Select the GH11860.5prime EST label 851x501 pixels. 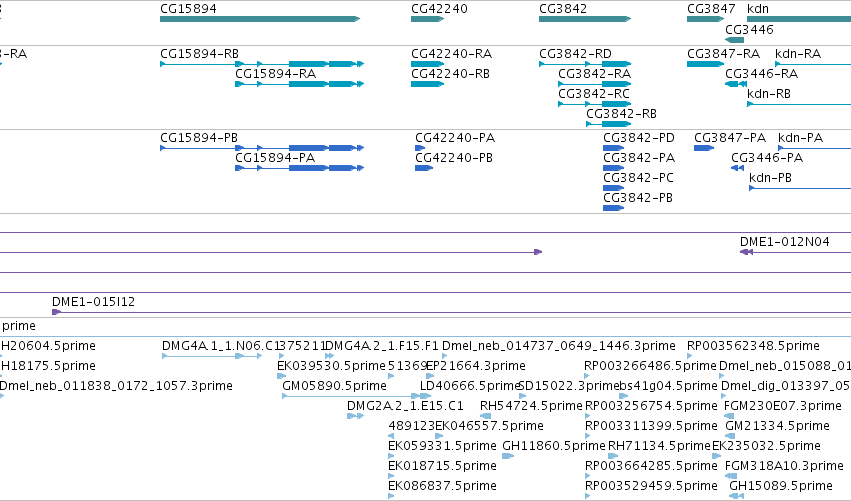(x=554, y=446)
